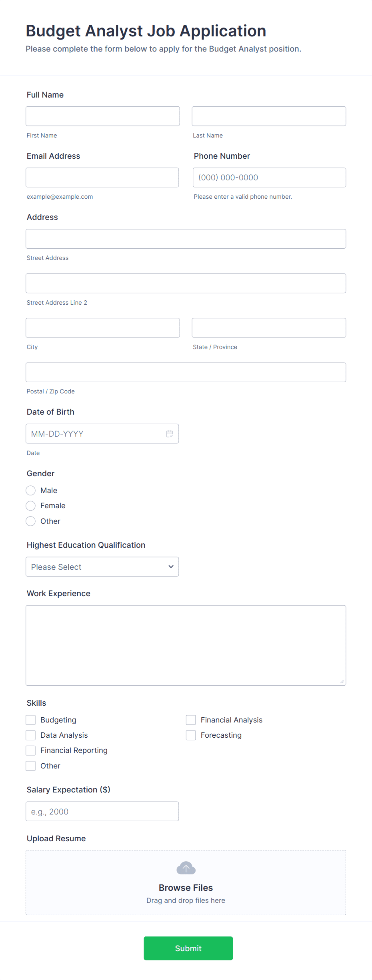The width and height of the screenshot is (372, 980).
Task: Open Highest Education Qualification dropdown
Action: (102, 567)
